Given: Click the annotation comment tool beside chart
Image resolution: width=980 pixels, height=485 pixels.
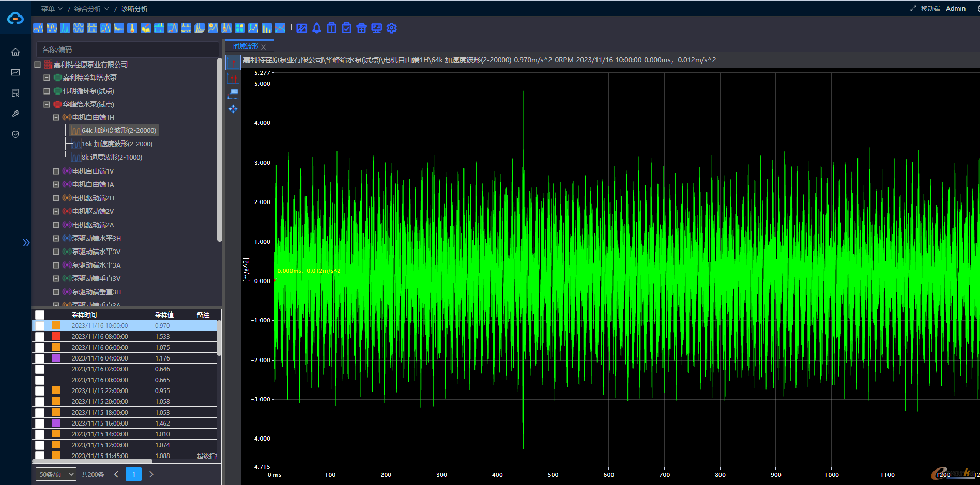Looking at the screenshot, I should click(233, 94).
